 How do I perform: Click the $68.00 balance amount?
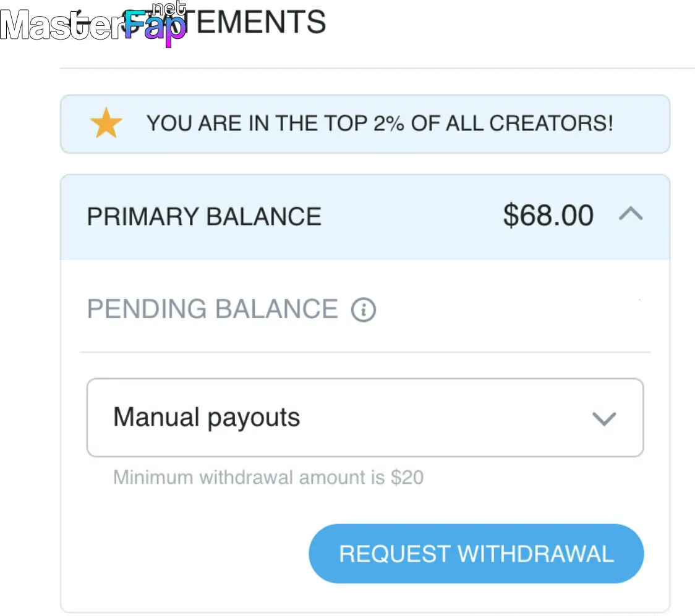point(548,216)
